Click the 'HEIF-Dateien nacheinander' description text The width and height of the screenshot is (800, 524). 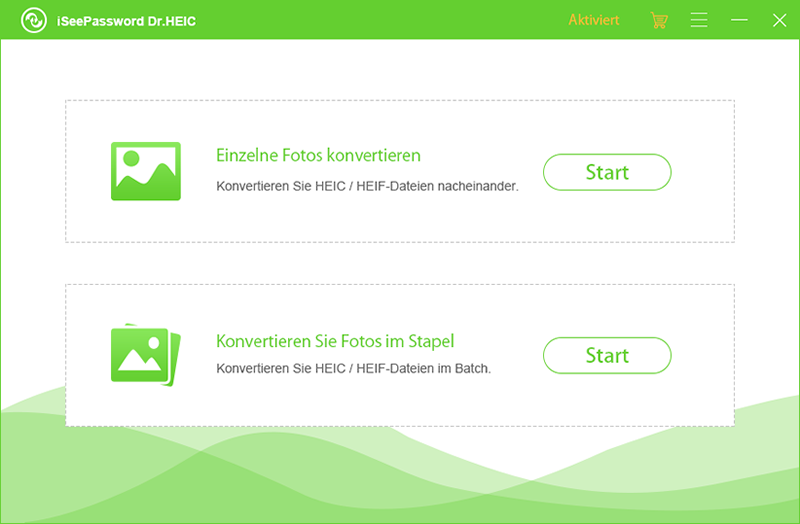click(x=367, y=186)
